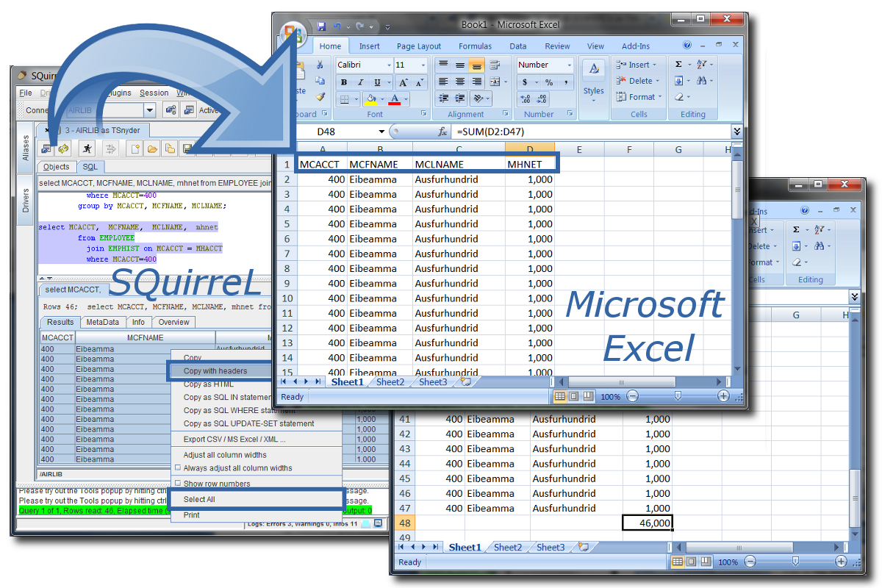Click the Format Painter brush icon
The width and height of the screenshot is (882, 588).
tap(320, 97)
